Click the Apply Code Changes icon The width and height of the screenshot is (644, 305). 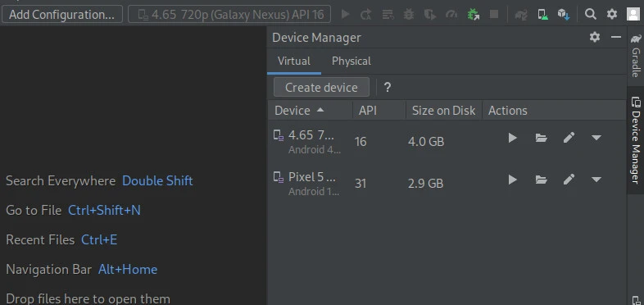388,15
